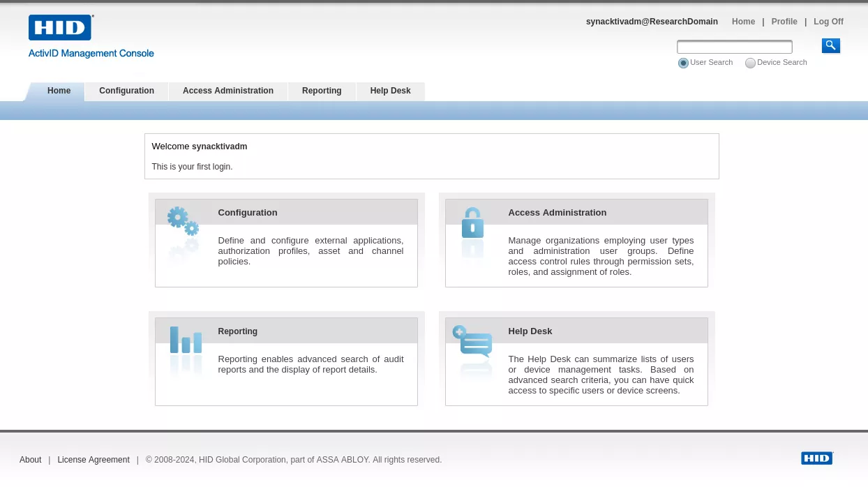Select the Home tab house area in navbar
868x487 pixels.
(59, 91)
